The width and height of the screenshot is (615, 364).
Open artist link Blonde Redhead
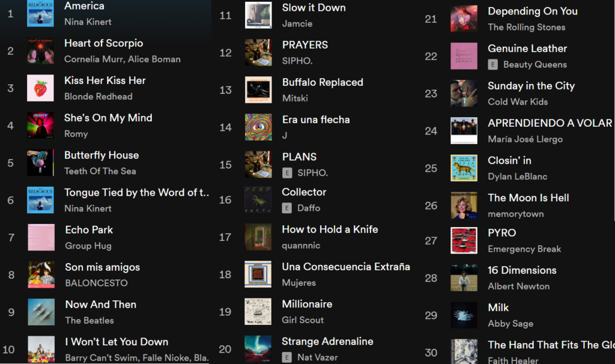coord(98,97)
